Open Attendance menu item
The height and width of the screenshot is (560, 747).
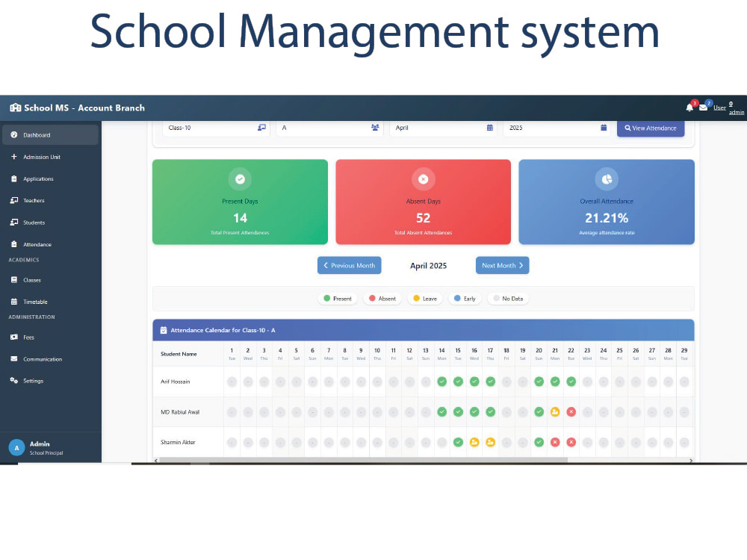pyautogui.click(x=51, y=244)
